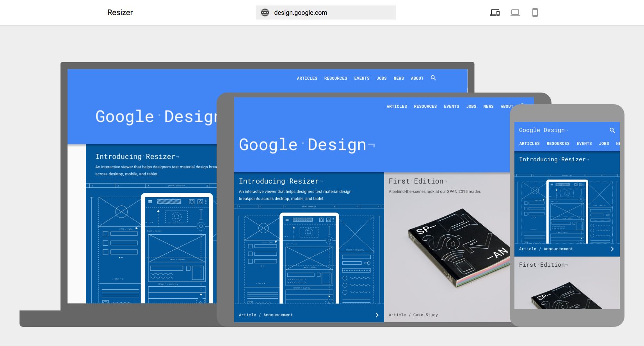Open Introducing Resizer heading in desktop preview
Screen dimensions: 644x346
click(137, 157)
